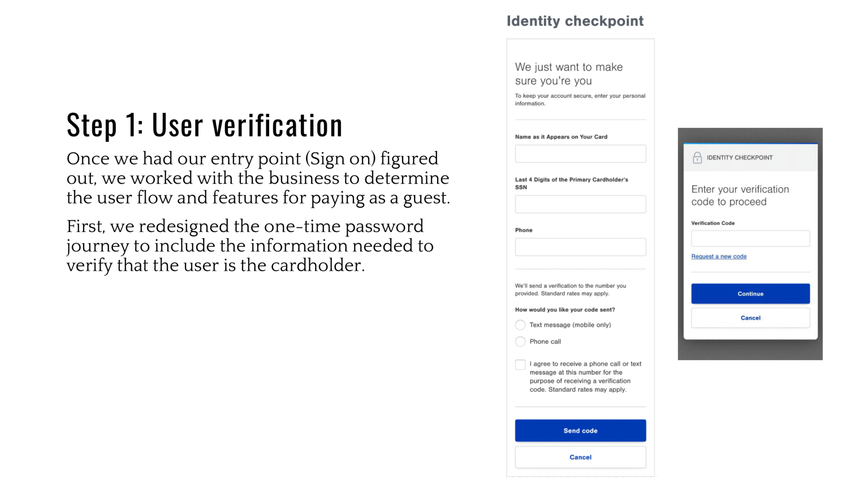This screenshot has height=488, width=868.
Task: Click the Identity checkpoint heading text
Action: pyautogui.click(x=575, y=21)
